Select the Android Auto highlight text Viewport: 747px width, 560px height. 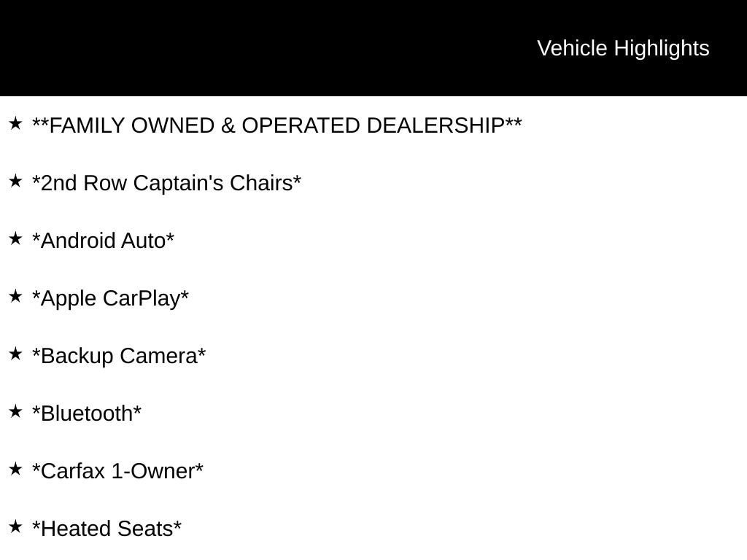[103, 241]
